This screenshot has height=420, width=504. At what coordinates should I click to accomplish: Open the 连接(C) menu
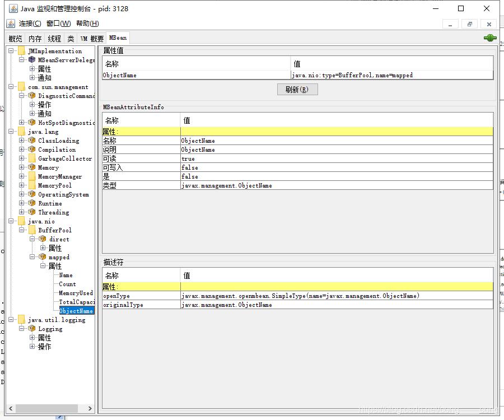coord(30,24)
